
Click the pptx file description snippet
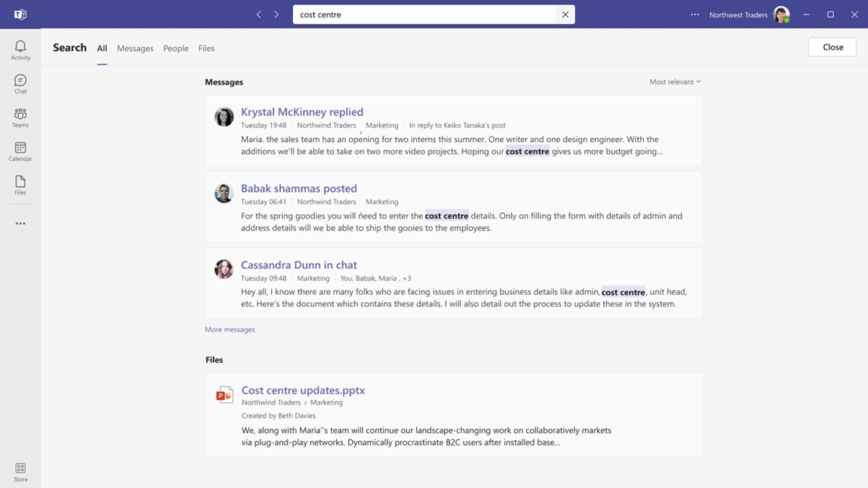tap(426, 436)
